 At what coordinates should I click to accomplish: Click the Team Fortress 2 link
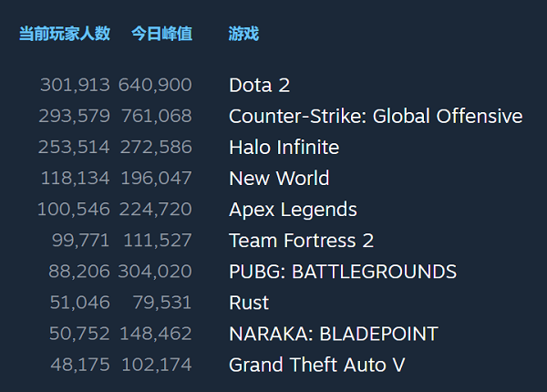coord(301,241)
